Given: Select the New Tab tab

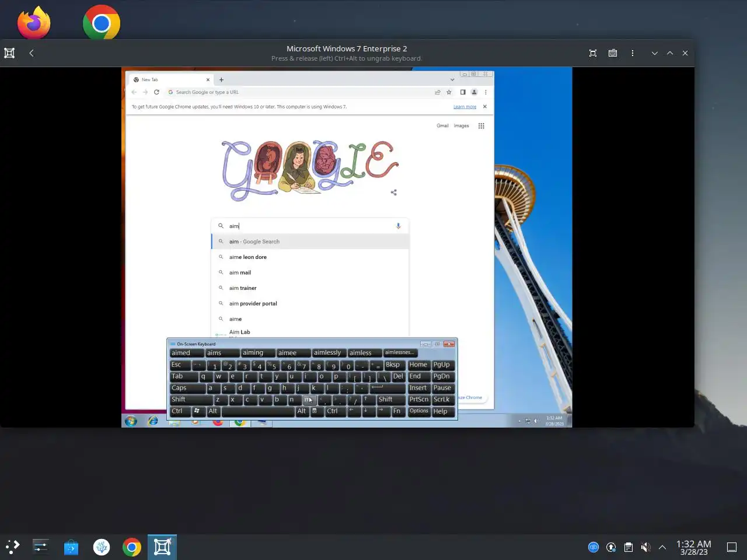Looking at the screenshot, I should pos(172,80).
